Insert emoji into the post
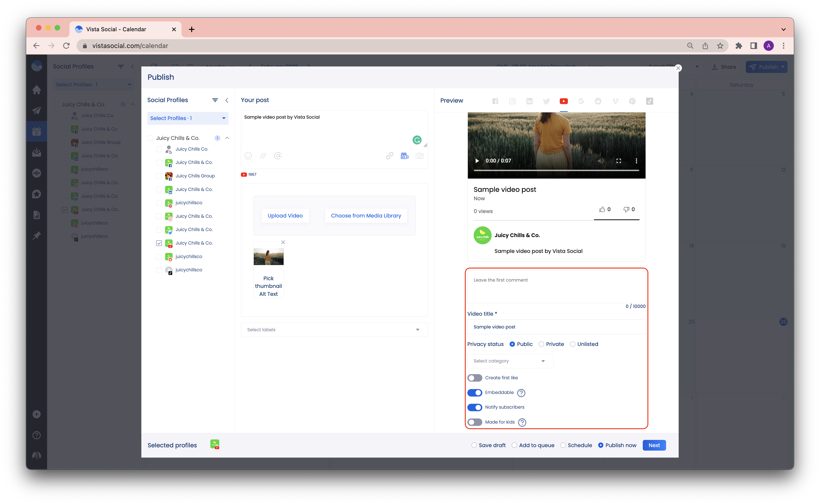 click(248, 156)
